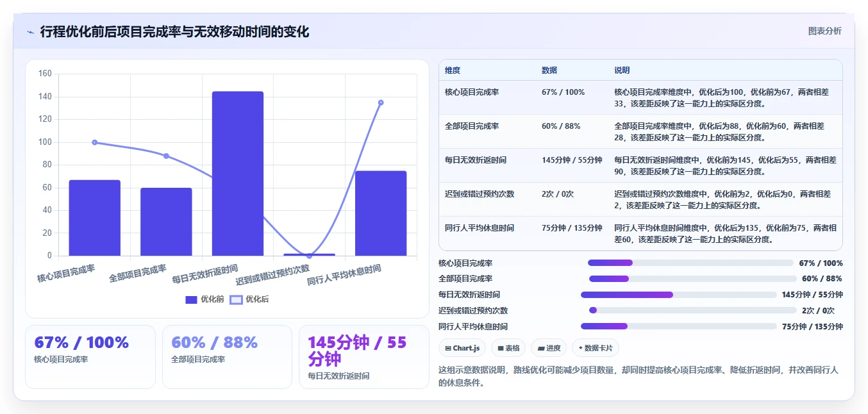Screen dimensions: 868x414
Task: Toggle the 优化前 legend item
Action: point(204,299)
